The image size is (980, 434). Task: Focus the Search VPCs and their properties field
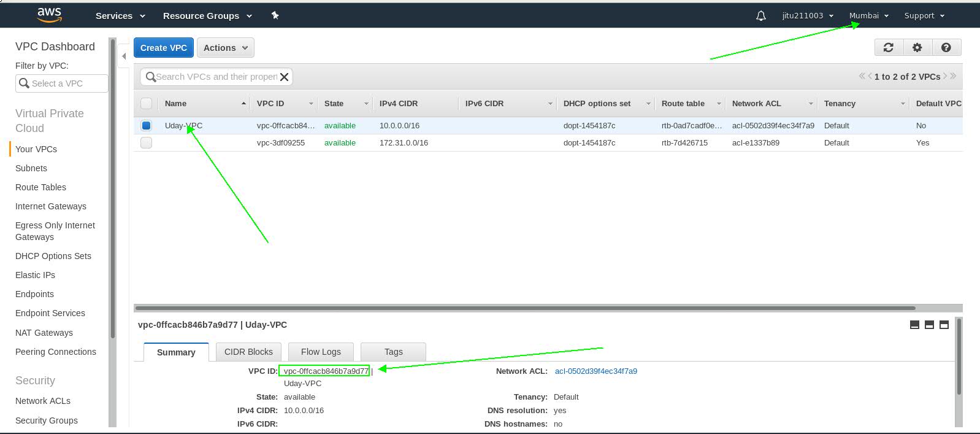pyautogui.click(x=216, y=77)
